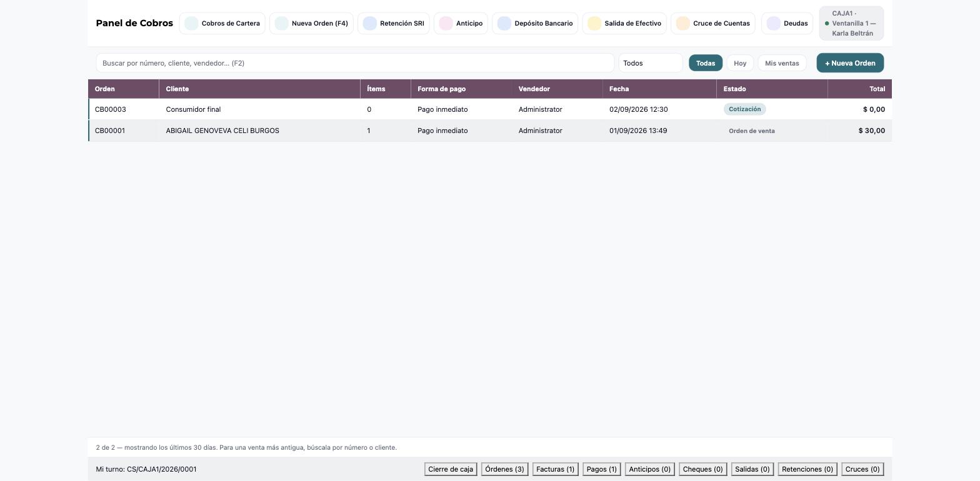Expand the Todos status filter dropdown

(x=651, y=63)
